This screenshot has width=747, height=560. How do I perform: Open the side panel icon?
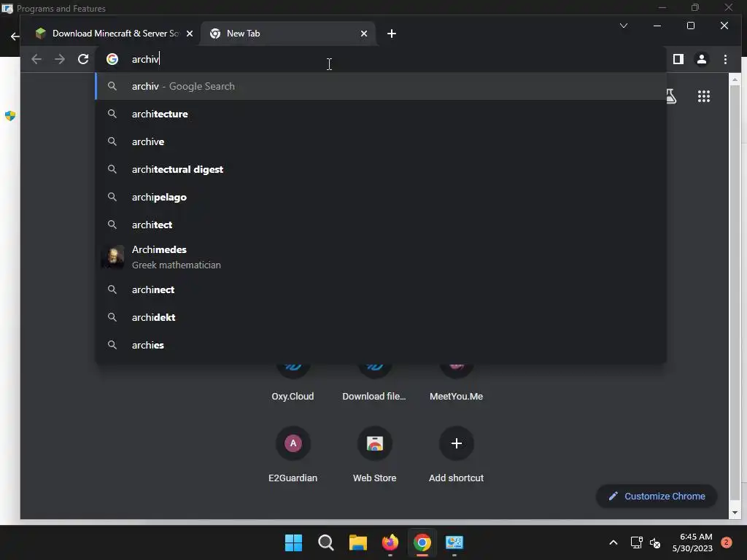tap(678, 59)
